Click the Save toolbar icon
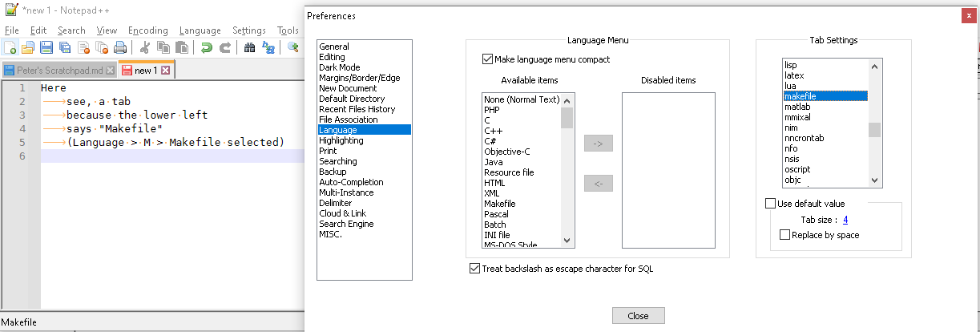Viewport: 980px width, 332px height. tap(46, 47)
